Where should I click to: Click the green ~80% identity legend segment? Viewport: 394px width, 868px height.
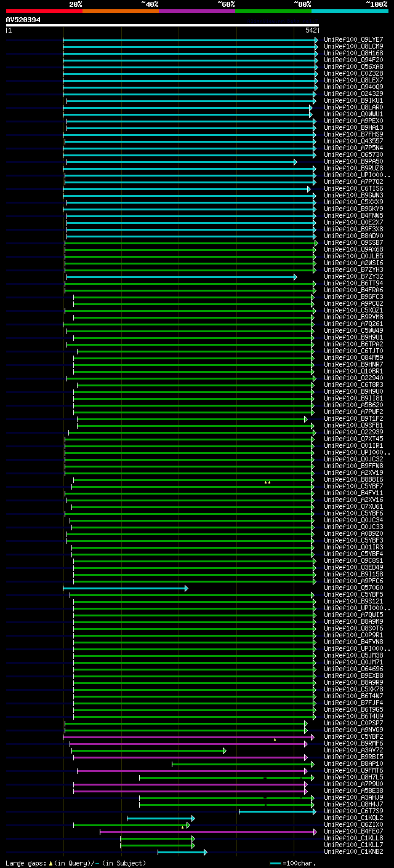(273, 10)
